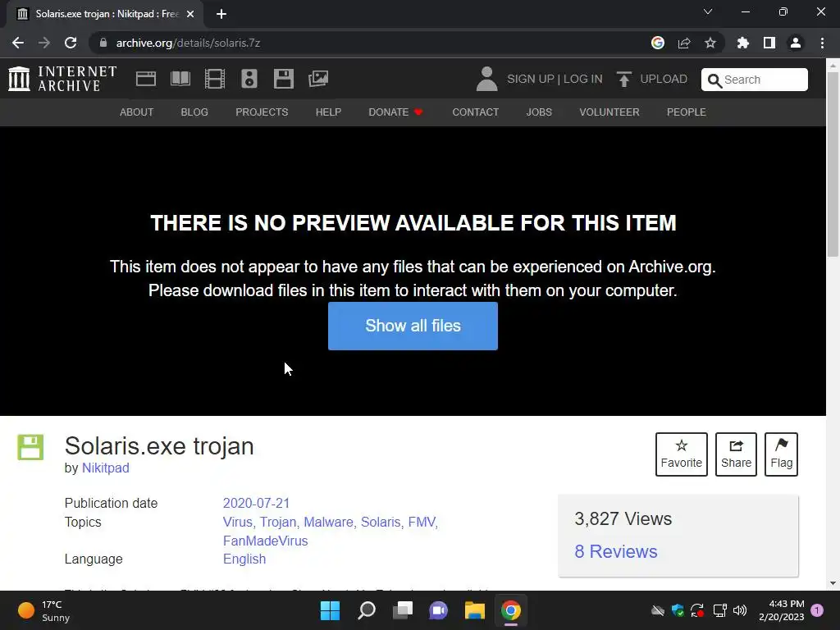Click the Share button
840x630 pixels.
pyautogui.click(x=736, y=454)
